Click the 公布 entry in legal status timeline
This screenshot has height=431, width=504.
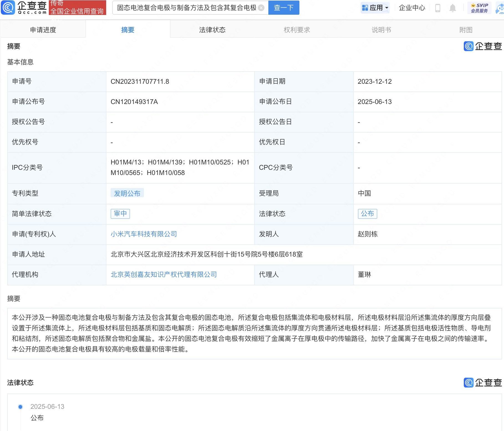37,418
